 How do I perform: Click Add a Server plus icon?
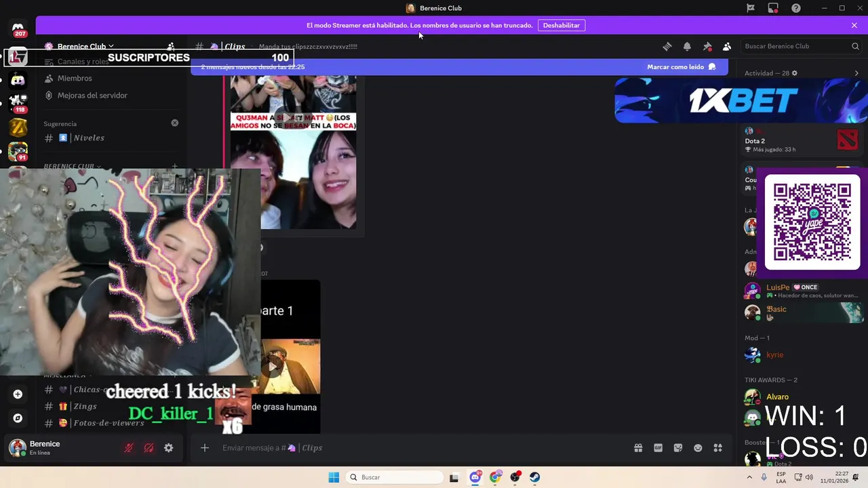click(x=18, y=394)
